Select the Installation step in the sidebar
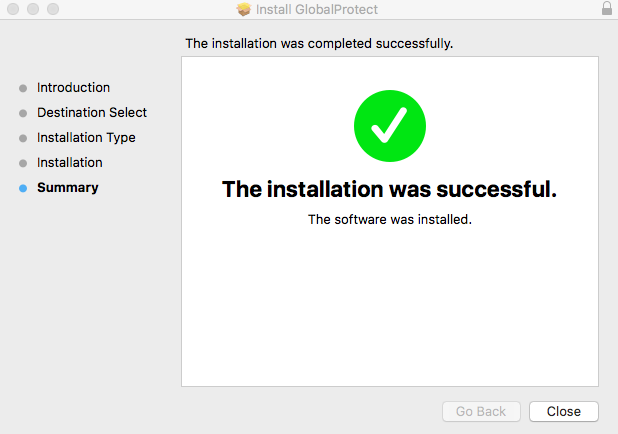The width and height of the screenshot is (618, 434). click(69, 163)
